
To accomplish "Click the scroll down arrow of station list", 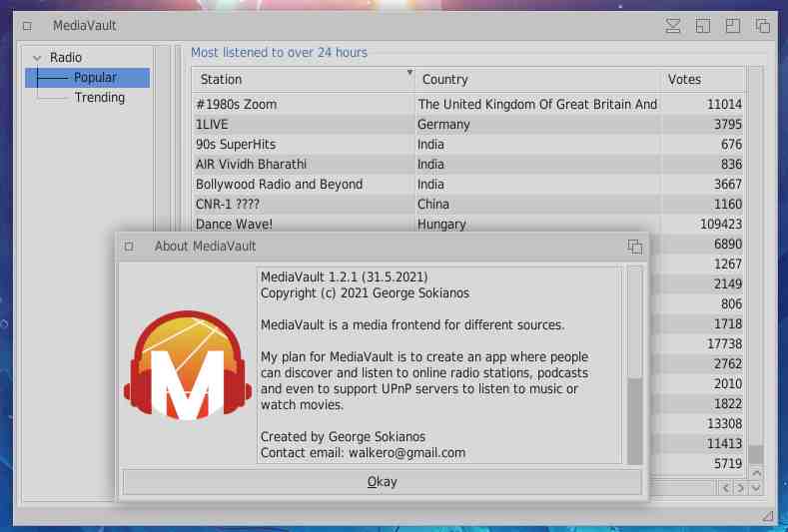I will point(756,488).
